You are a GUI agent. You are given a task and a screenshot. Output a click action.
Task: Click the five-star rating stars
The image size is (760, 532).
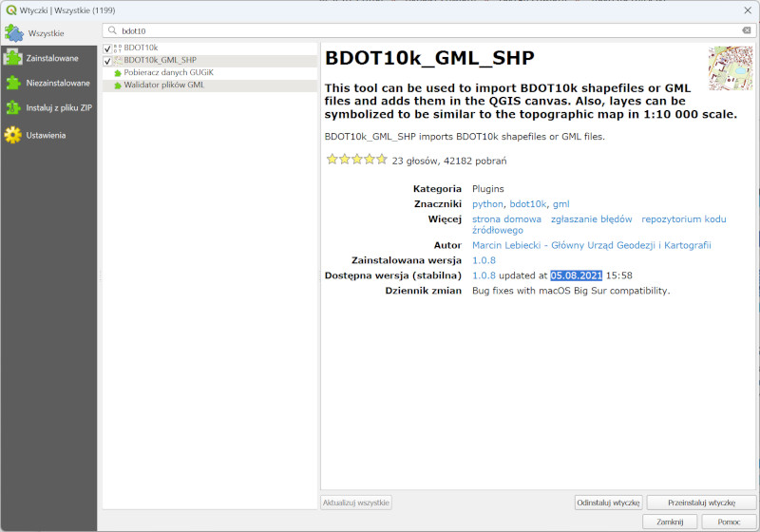click(357, 160)
